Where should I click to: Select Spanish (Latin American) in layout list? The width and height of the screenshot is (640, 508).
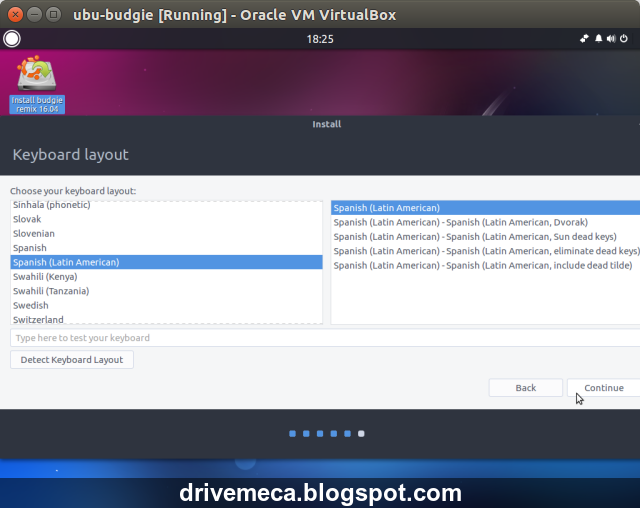pos(167,262)
